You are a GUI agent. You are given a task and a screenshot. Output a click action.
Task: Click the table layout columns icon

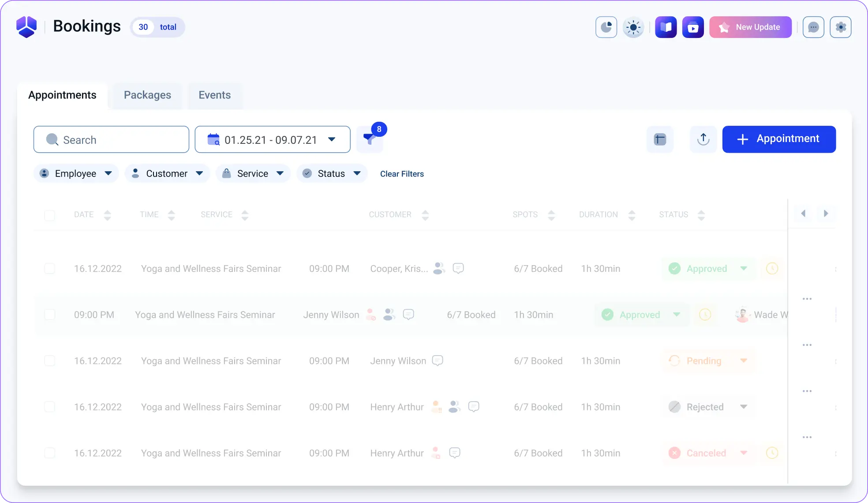click(x=660, y=139)
